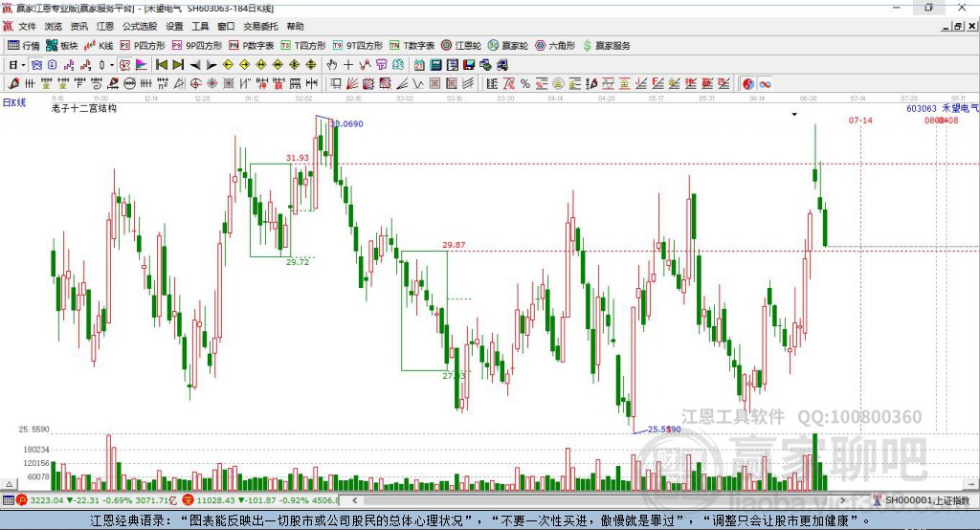Image resolution: width=980 pixels, height=530 pixels.
Task: Open 赢家服务 with dollar icon
Action: click(x=606, y=46)
